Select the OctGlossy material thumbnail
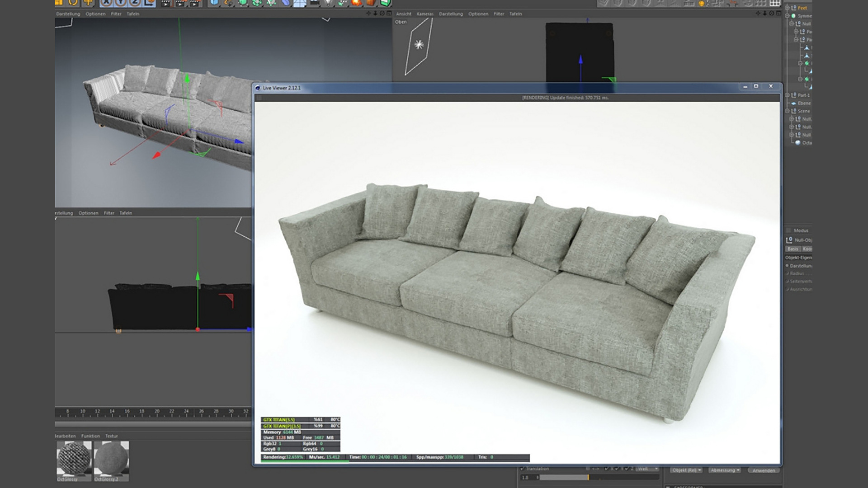This screenshot has width=868, height=488. click(x=74, y=459)
